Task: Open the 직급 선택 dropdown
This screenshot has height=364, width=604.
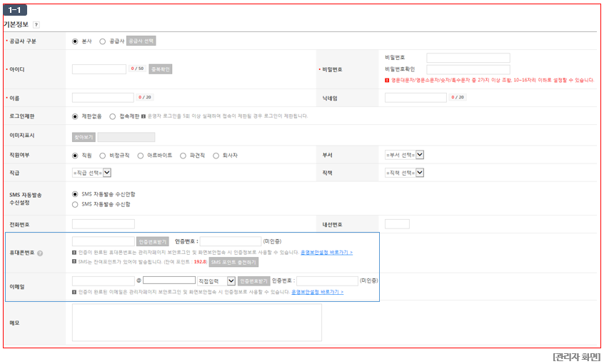Action: pyautogui.click(x=91, y=173)
